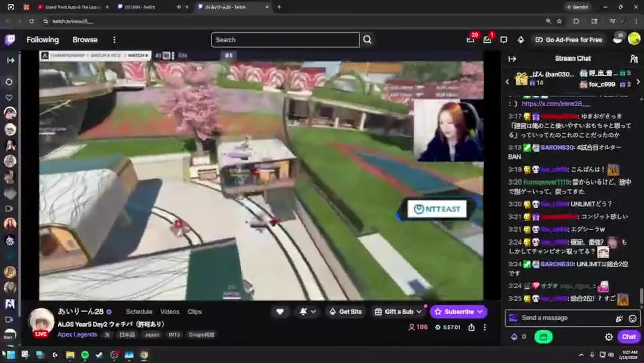Click Go Ad-Free for Free button

[x=568, y=40]
